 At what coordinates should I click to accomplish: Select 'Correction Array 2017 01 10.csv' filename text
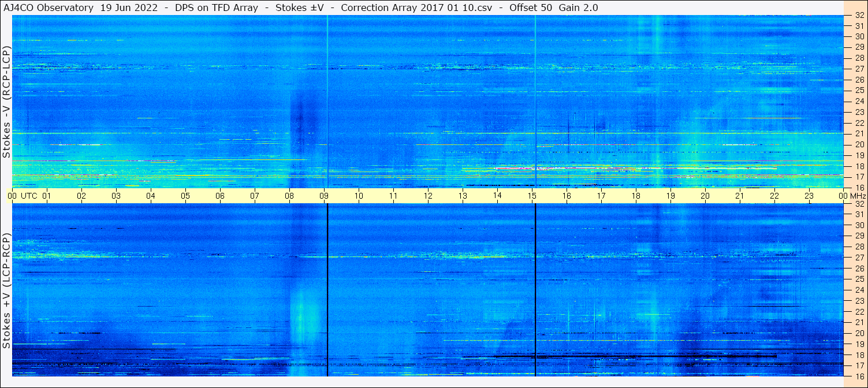point(416,8)
